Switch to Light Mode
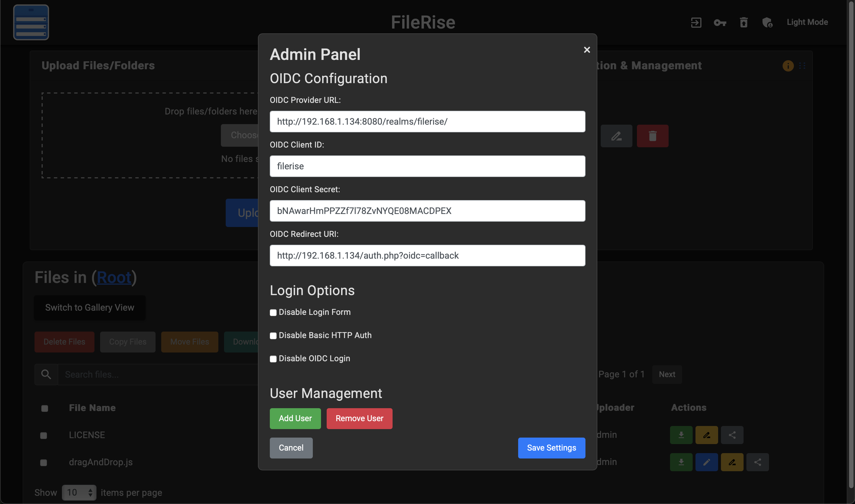 coord(807,22)
